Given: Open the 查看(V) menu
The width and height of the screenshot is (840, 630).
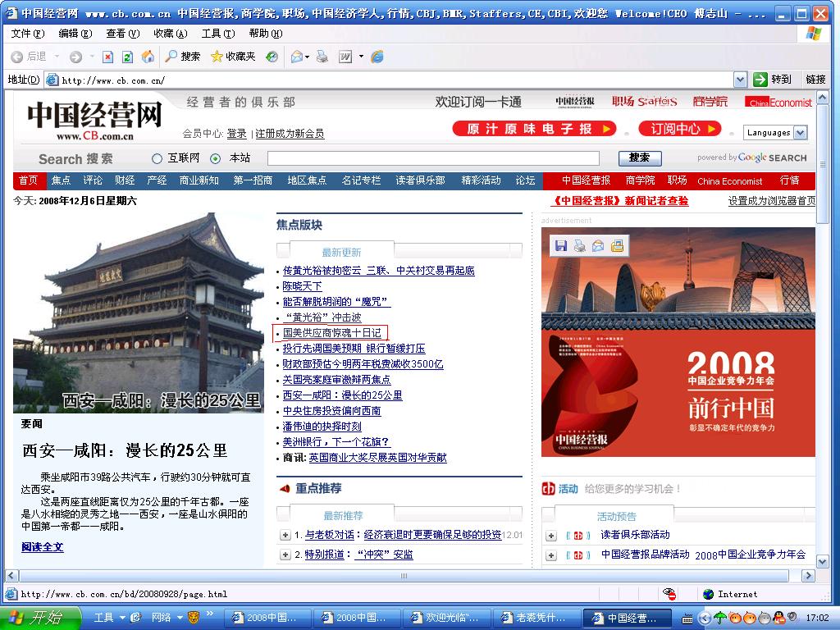Looking at the screenshot, I should 123,33.
